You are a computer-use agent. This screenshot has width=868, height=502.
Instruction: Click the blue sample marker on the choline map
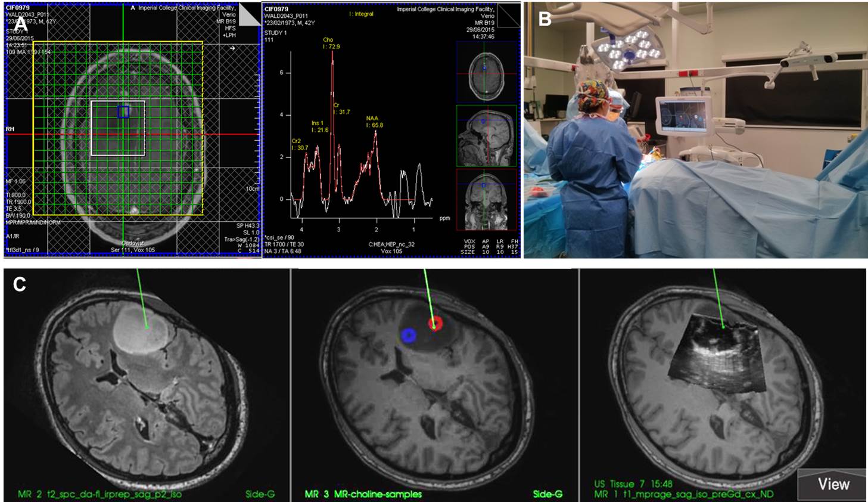tap(408, 336)
